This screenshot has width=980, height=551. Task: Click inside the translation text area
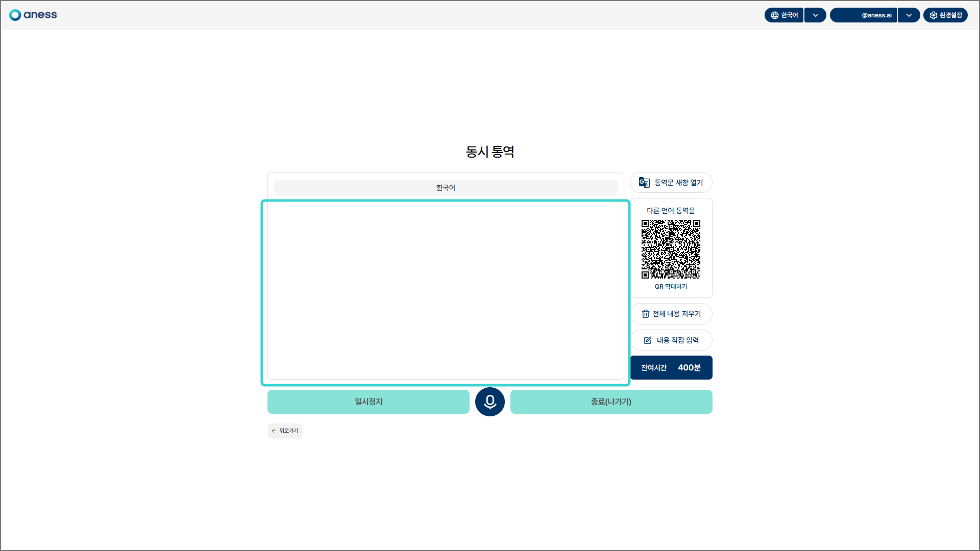445,291
